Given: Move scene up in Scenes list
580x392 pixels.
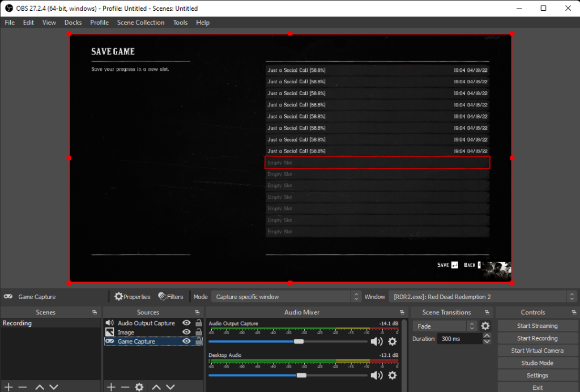Looking at the screenshot, I should 40,387.
